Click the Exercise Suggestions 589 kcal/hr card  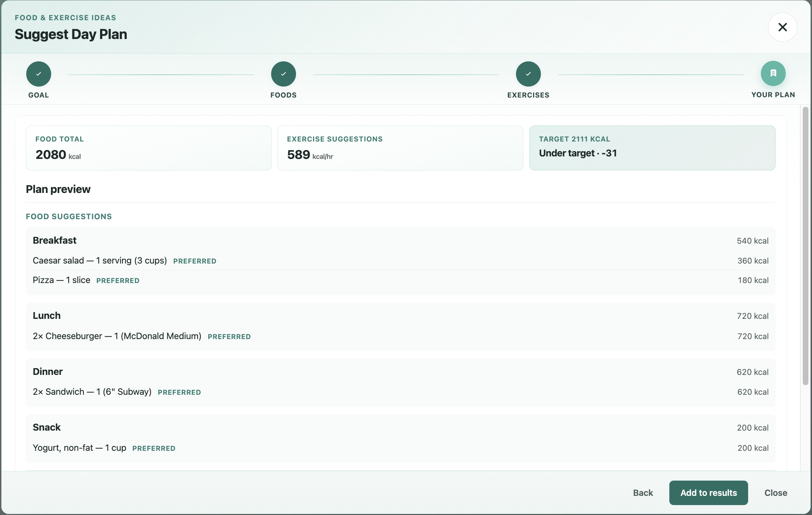pos(400,148)
